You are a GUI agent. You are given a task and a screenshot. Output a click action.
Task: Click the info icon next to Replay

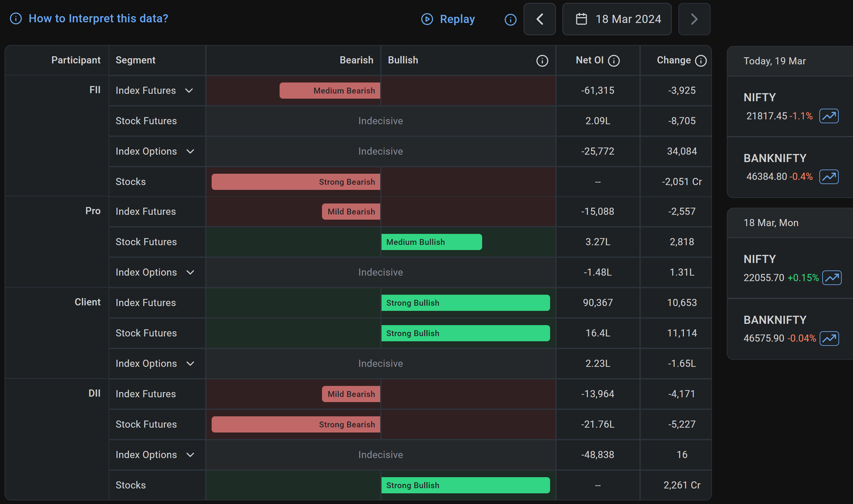tap(510, 19)
